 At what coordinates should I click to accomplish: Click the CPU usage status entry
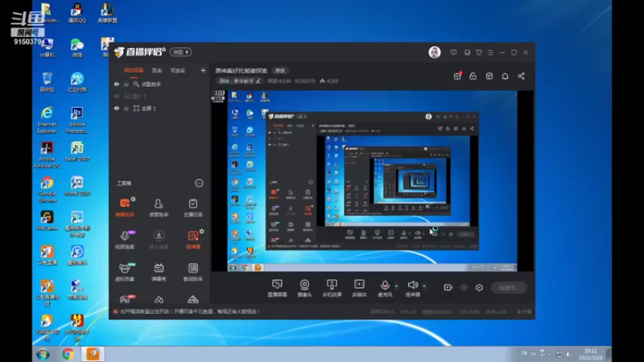tap(469, 312)
